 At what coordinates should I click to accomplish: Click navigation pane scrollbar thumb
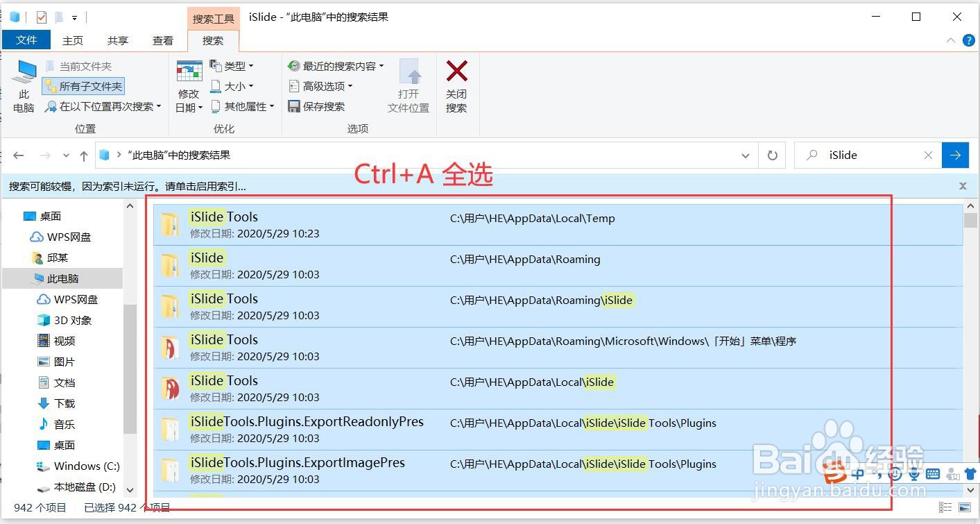(x=130, y=368)
